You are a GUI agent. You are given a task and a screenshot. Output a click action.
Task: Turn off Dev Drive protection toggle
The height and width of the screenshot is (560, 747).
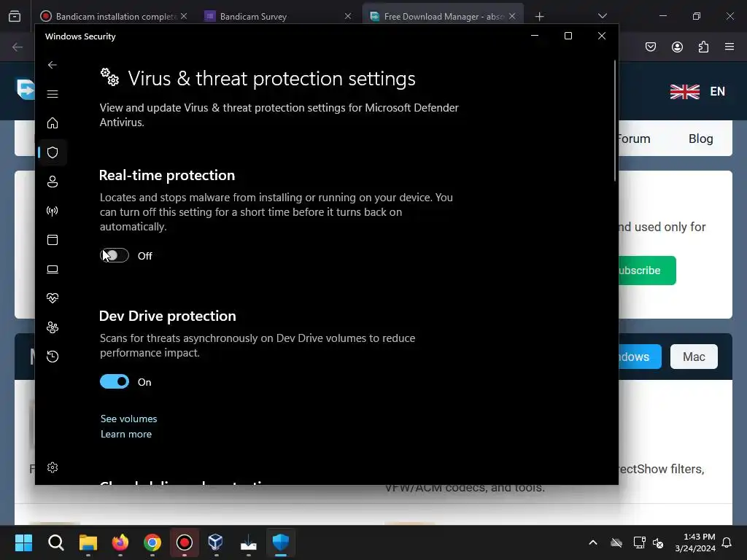(x=115, y=381)
